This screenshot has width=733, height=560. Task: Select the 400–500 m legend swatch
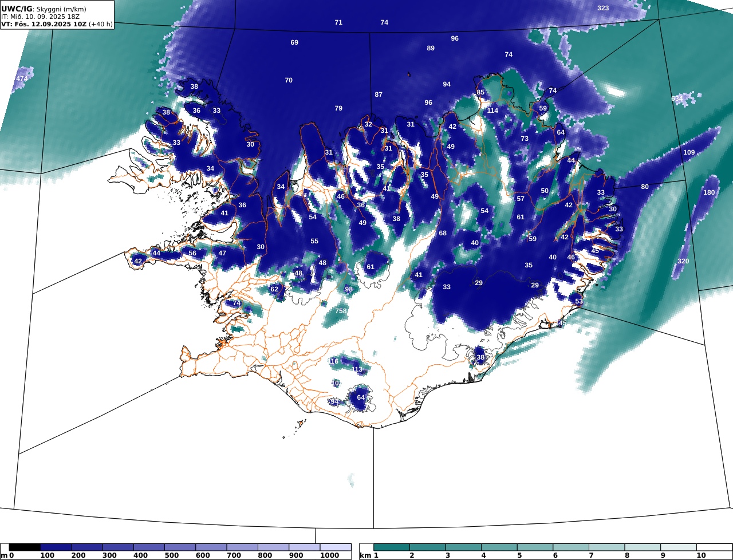pyautogui.click(x=149, y=547)
